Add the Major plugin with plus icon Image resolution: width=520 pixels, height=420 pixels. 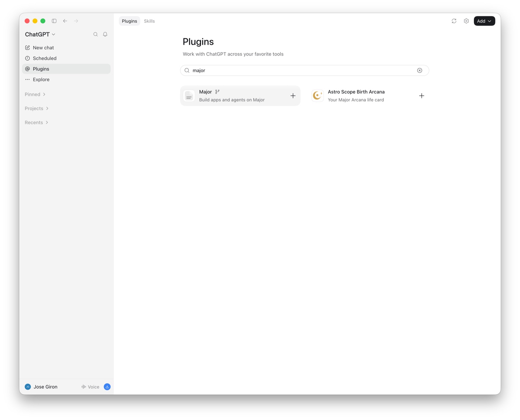pos(293,96)
